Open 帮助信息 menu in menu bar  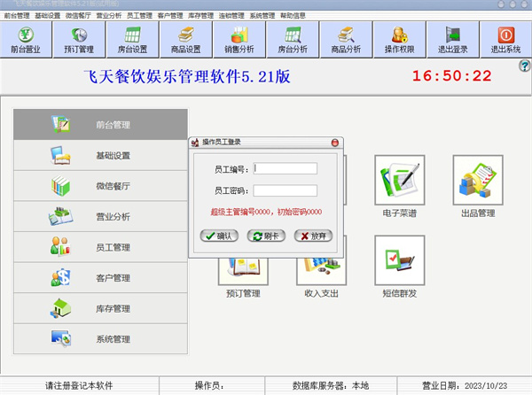click(293, 16)
